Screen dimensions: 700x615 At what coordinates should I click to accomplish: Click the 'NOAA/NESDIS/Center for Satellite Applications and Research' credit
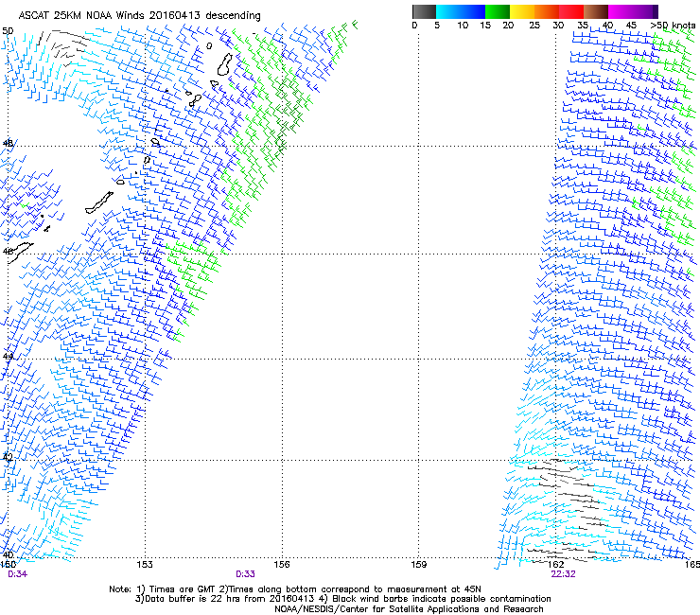(x=409, y=609)
